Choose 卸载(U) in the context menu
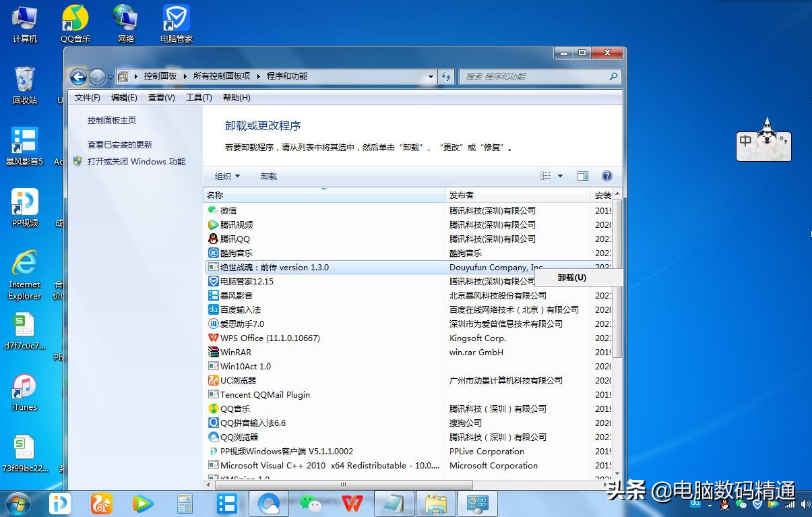 tap(579, 278)
